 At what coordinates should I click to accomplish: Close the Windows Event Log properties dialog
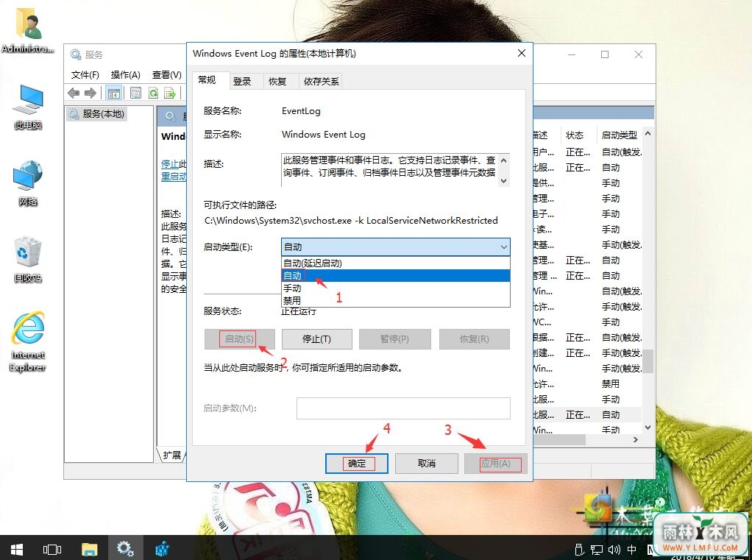522,53
